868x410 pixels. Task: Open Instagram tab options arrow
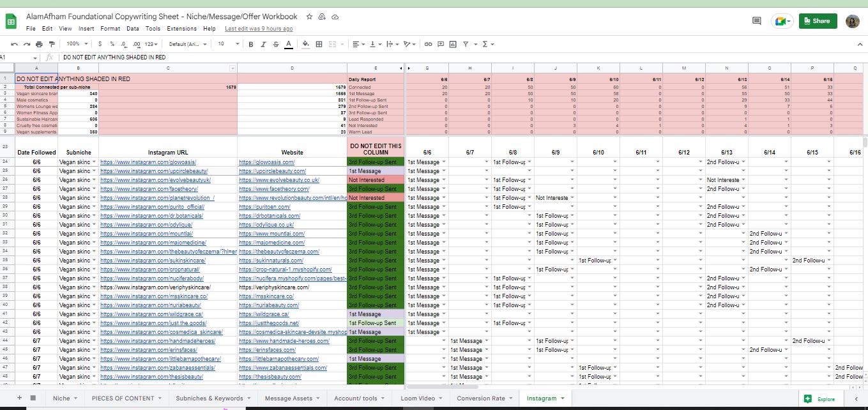(x=563, y=399)
